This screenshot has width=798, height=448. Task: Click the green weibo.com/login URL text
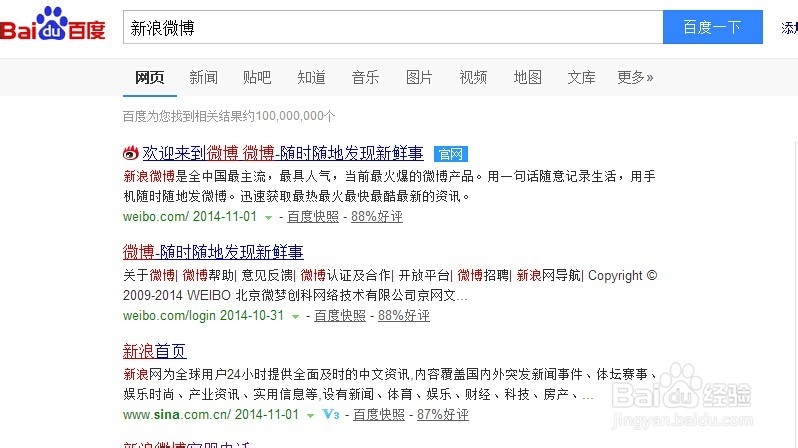click(169, 316)
